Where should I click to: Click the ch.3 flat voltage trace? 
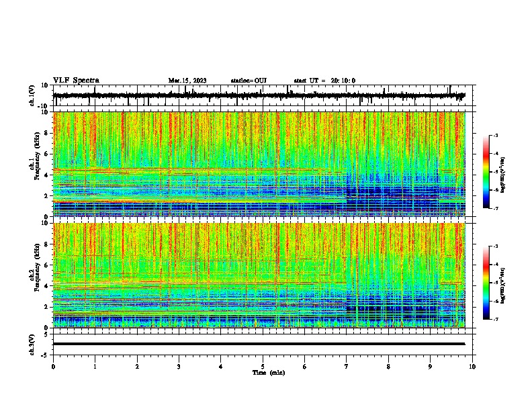pyautogui.click(x=259, y=344)
